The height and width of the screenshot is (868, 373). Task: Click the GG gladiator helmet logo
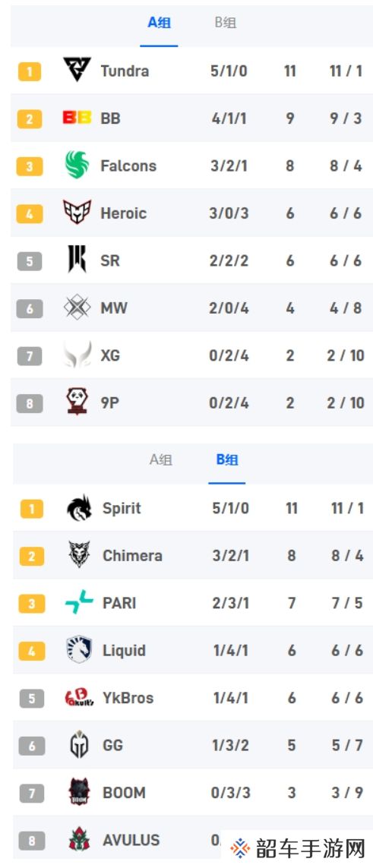[79, 744]
